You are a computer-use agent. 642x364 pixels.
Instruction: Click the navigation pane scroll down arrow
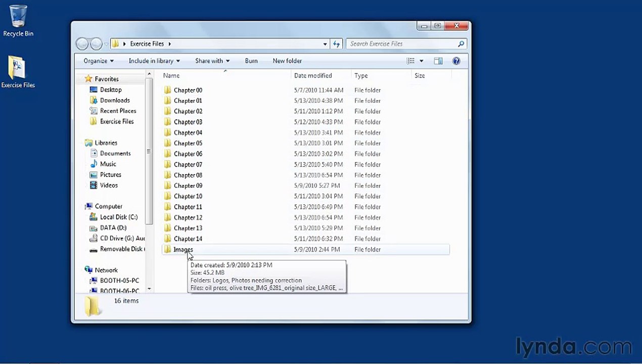(149, 289)
